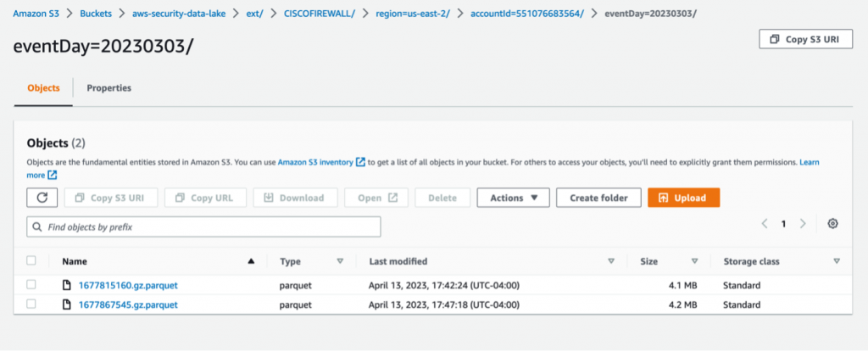Open table preferences gear icon
The image size is (868, 352).
tap(832, 224)
